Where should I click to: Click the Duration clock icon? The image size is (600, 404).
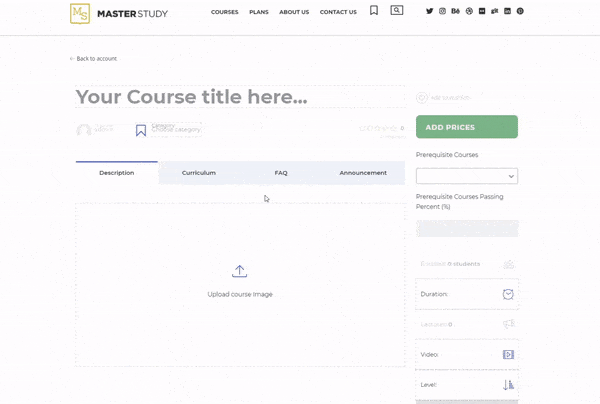point(508,294)
